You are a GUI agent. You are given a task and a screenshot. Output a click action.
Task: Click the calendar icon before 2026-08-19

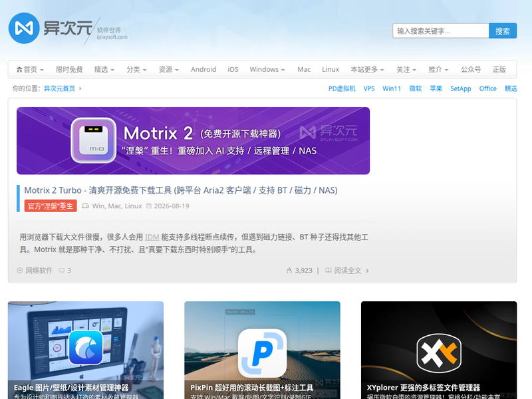pos(148,206)
